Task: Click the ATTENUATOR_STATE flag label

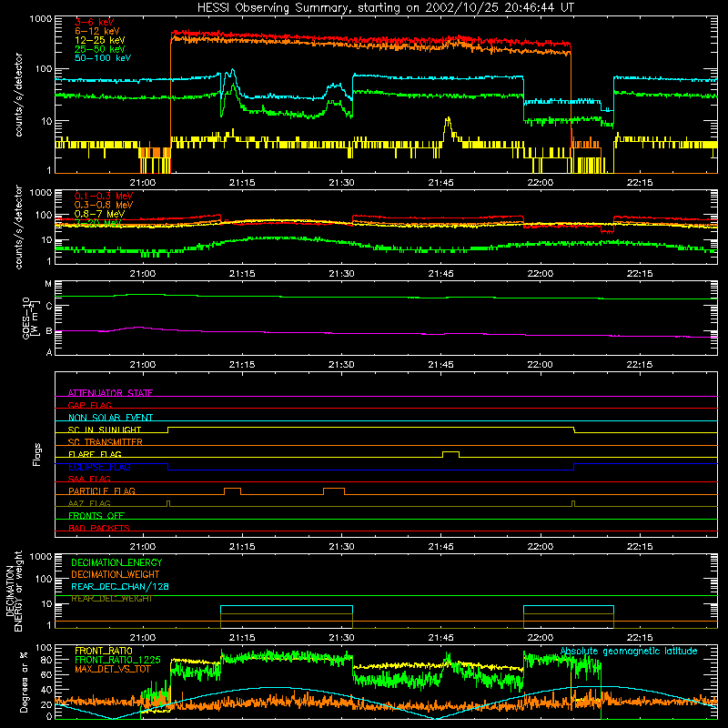Action: point(110,393)
